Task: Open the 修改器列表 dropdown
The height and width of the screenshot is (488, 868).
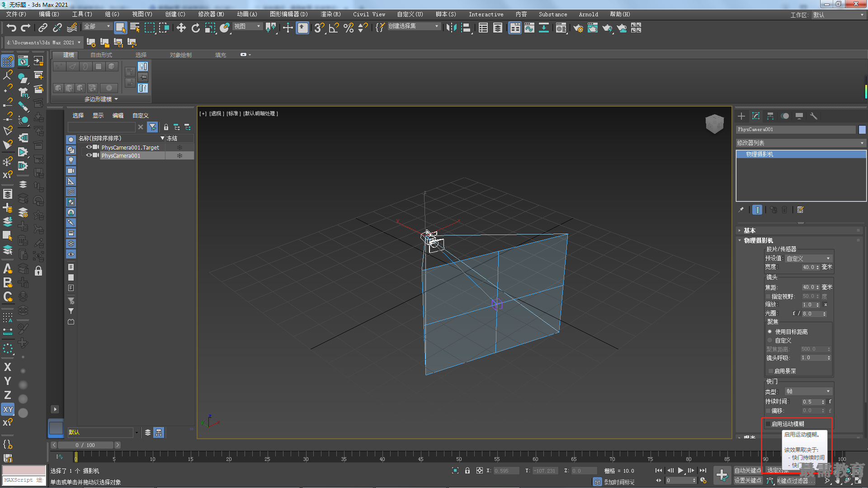Action: pyautogui.click(x=801, y=143)
